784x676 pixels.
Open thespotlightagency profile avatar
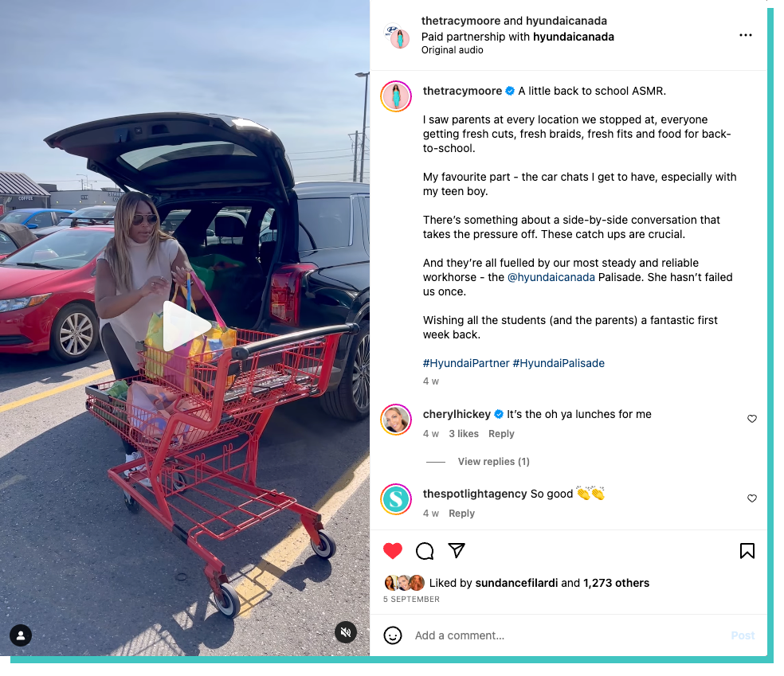[396, 499]
